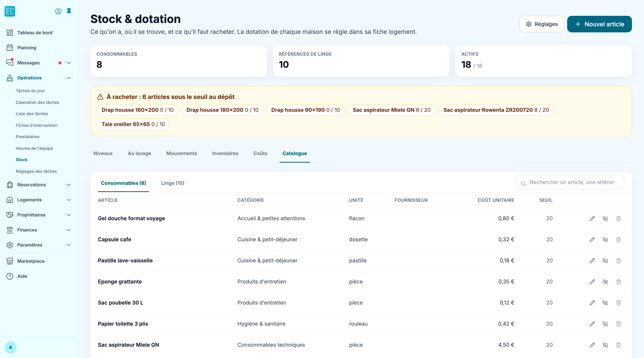Click the user account icon in sidebar header
The height and width of the screenshot is (358, 644).
pyautogui.click(x=58, y=11)
